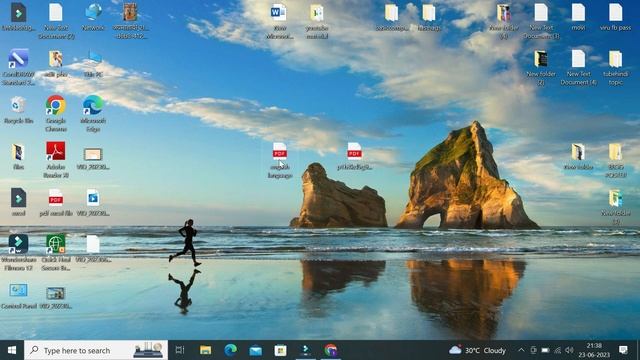The height and width of the screenshot is (360, 640).
Task: Launch Google Chrome desktop shortcut
Action: click(56, 113)
